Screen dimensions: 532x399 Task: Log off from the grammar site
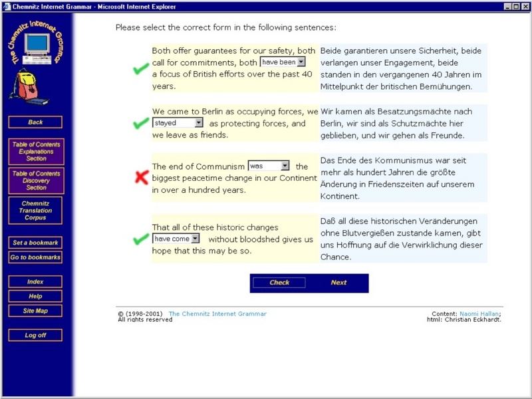tap(35, 335)
